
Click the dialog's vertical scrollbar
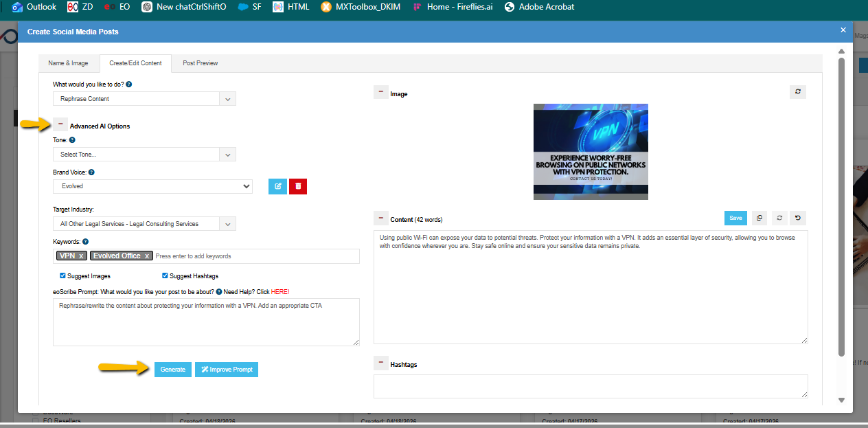[842, 206]
